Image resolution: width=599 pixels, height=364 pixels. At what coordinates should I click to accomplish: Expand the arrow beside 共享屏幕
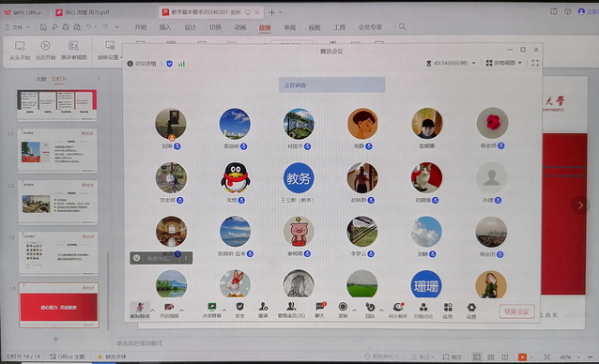224,310
